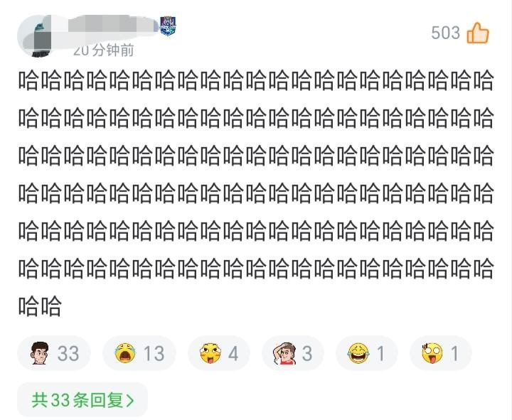
Task: Open the 共33条回复 replies link
Action: pyautogui.click(x=82, y=400)
